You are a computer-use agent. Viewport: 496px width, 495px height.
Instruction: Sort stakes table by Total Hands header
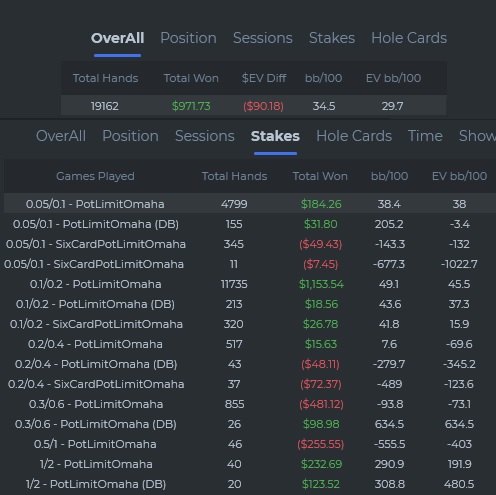(234, 176)
